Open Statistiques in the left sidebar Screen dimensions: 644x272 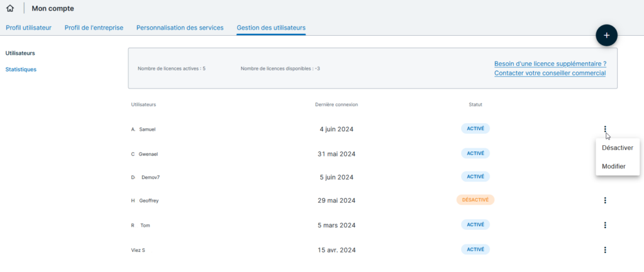(21, 69)
